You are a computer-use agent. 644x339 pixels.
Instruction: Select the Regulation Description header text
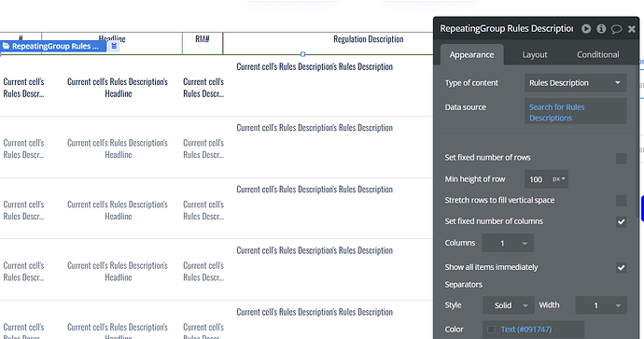coord(369,39)
